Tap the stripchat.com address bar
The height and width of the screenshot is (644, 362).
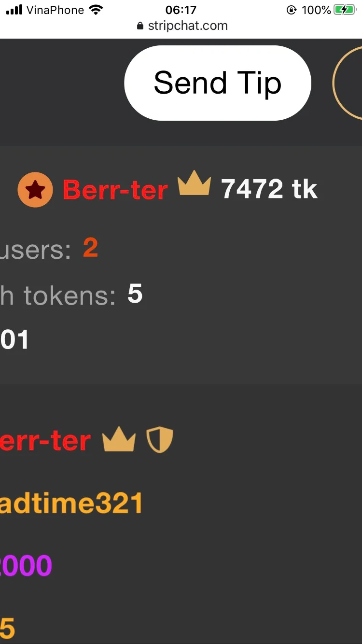[182, 26]
